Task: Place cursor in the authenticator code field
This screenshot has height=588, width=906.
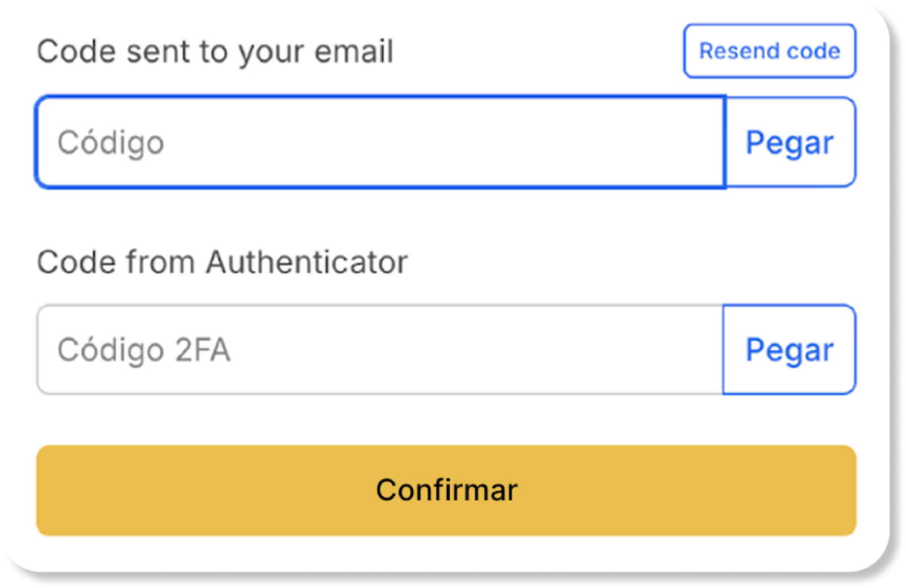Action: pos(379,349)
